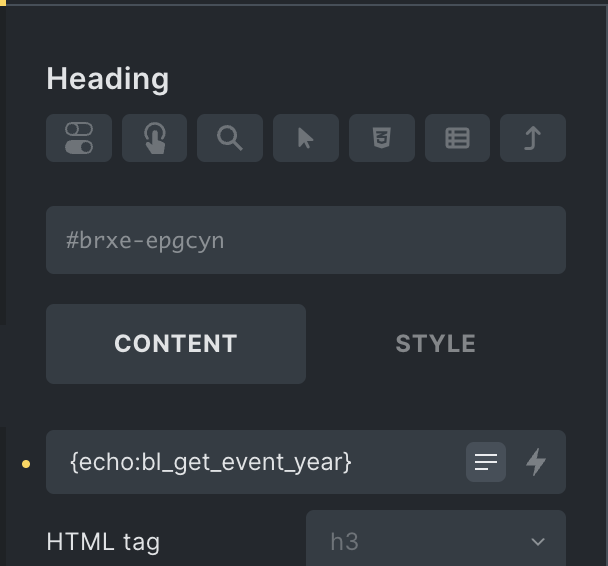Switch to the STYLE tab
608x566 pixels.
tap(436, 344)
